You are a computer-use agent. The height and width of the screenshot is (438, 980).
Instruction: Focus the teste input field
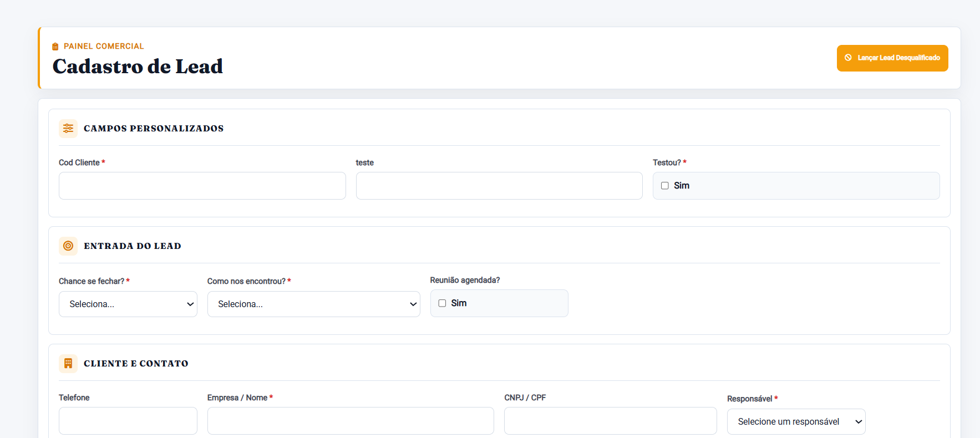tap(499, 186)
